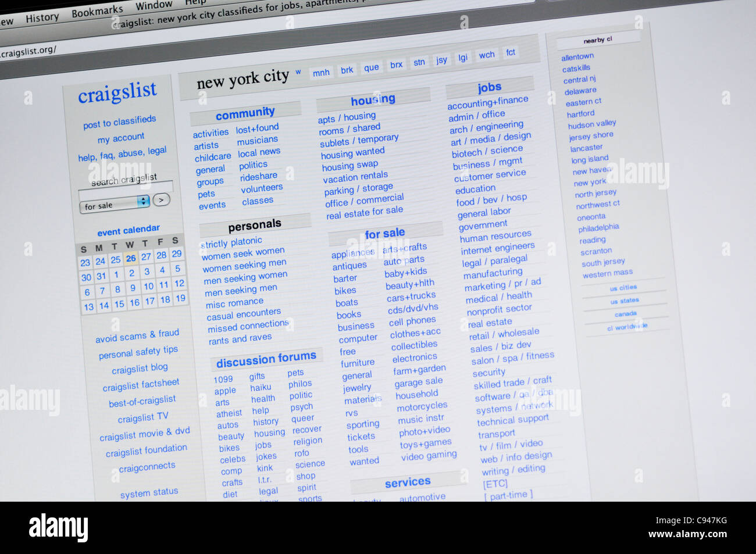Open rideshare under community
Screen dimensions: 756x554
pyautogui.click(x=259, y=177)
